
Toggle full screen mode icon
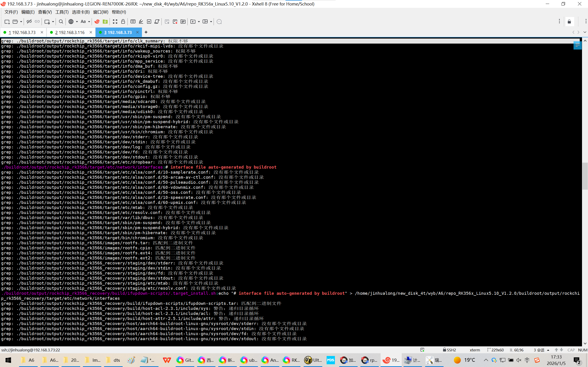[115, 22]
